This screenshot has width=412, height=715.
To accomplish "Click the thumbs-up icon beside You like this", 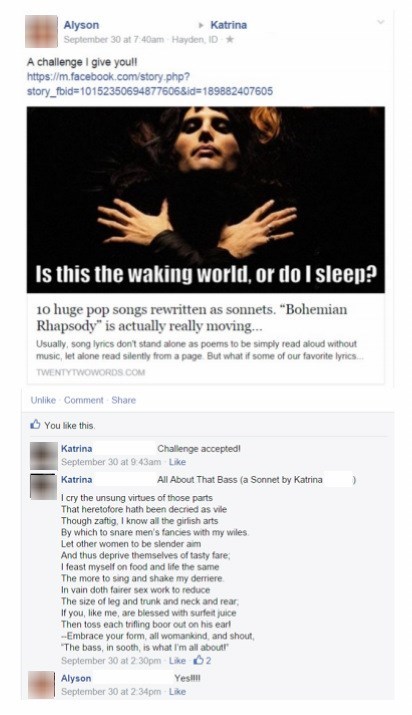I will pyautogui.click(x=35, y=425).
